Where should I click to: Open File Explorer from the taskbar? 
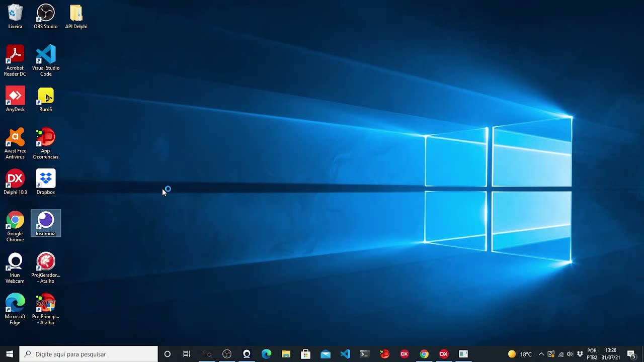click(x=286, y=354)
